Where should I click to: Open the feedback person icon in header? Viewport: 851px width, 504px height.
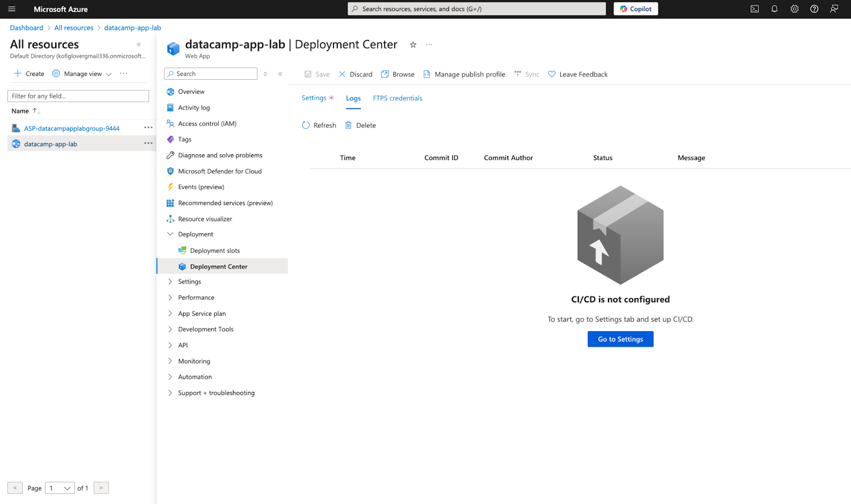(834, 9)
